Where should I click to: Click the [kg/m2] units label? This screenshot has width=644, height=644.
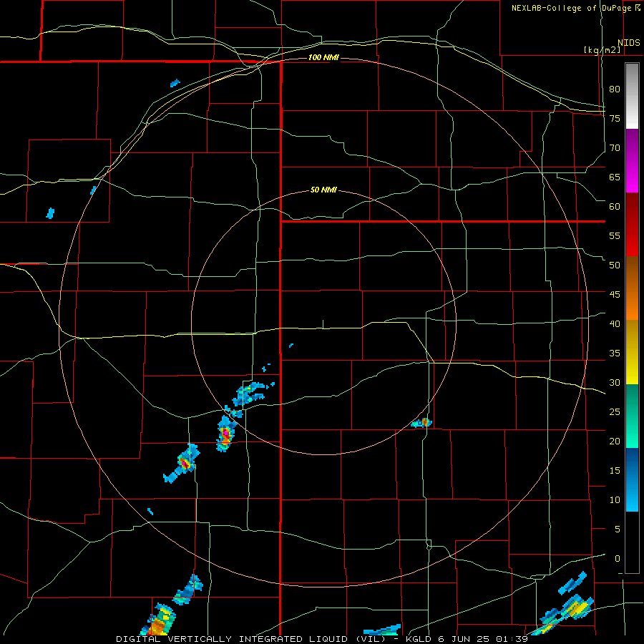point(602,49)
